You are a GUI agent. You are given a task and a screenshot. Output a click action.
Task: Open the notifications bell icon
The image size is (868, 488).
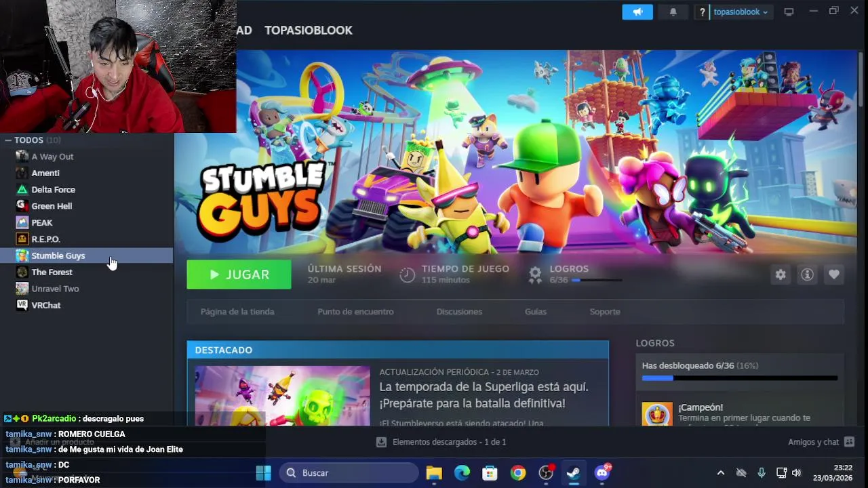(x=673, y=12)
